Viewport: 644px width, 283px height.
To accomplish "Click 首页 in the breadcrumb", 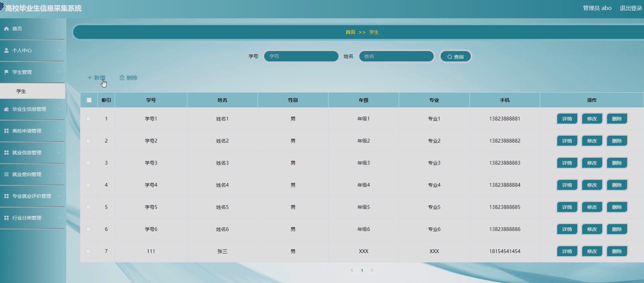I will [351, 32].
